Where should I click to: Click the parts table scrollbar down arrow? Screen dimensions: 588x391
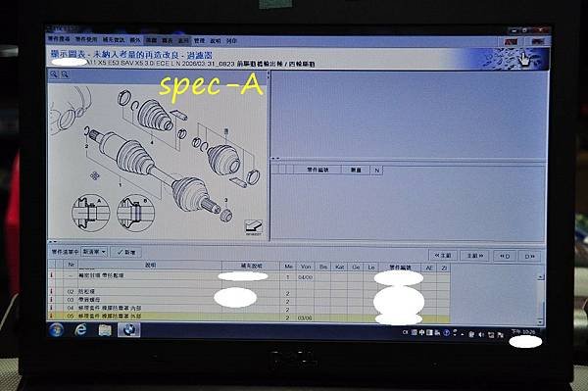(x=540, y=321)
